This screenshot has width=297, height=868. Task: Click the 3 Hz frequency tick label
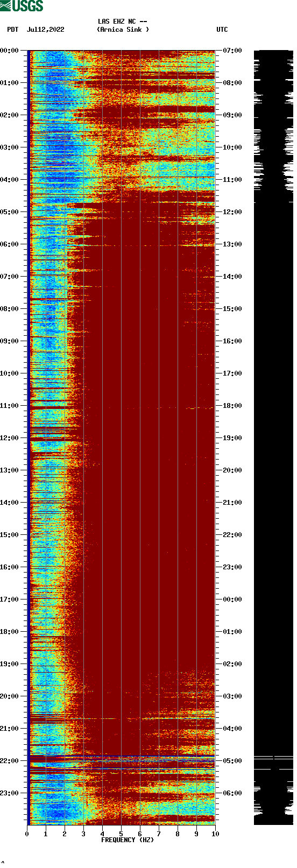(83, 834)
